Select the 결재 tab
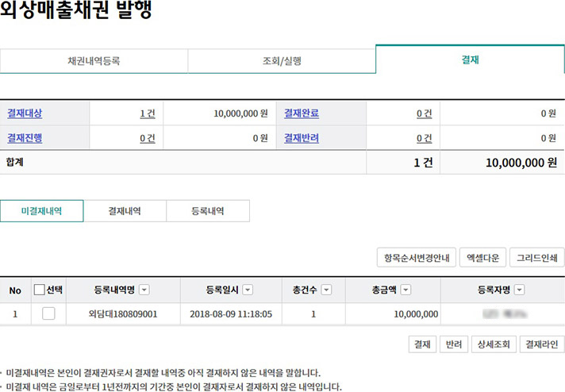This screenshot has width=565, height=392. pyautogui.click(x=470, y=60)
